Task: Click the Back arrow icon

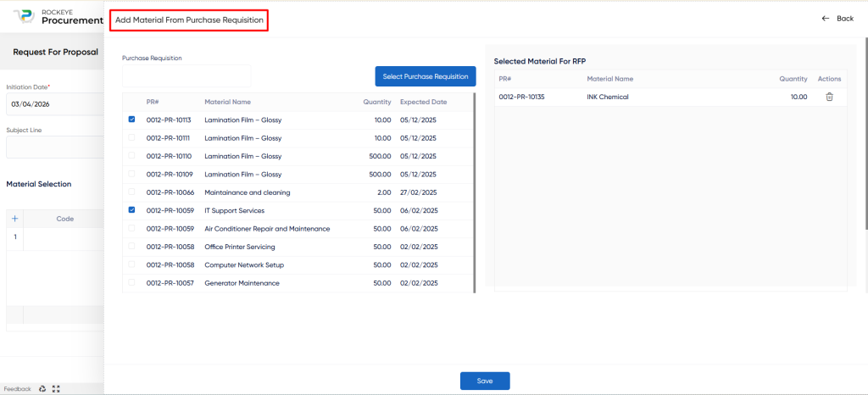Action: click(x=826, y=18)
